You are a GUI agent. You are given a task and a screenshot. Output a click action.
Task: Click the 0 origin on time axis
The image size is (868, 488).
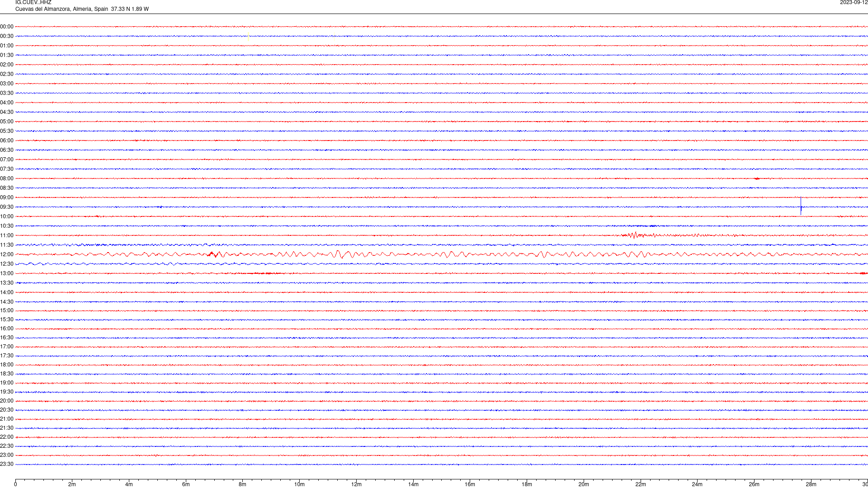(15, 484)
